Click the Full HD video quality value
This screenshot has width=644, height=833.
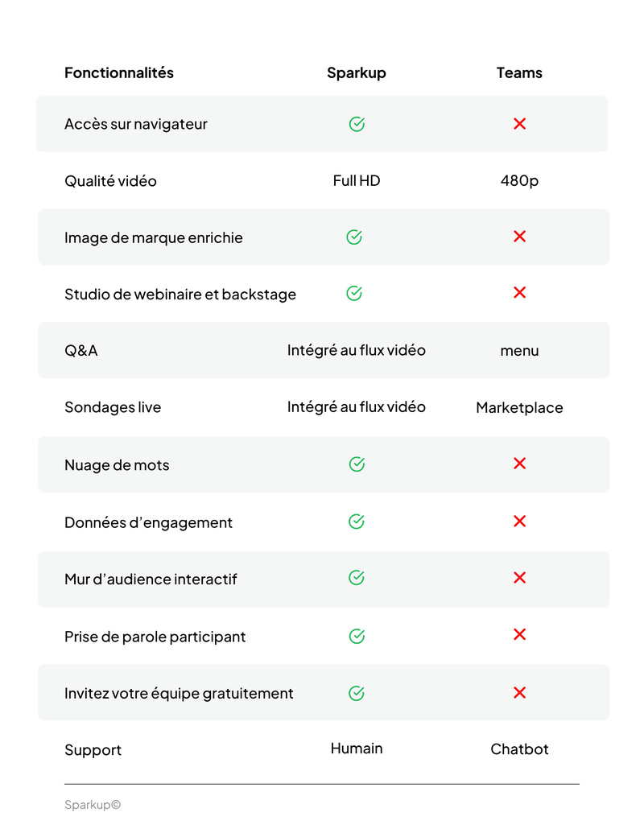pyautogui.click(x=357, y=181)
